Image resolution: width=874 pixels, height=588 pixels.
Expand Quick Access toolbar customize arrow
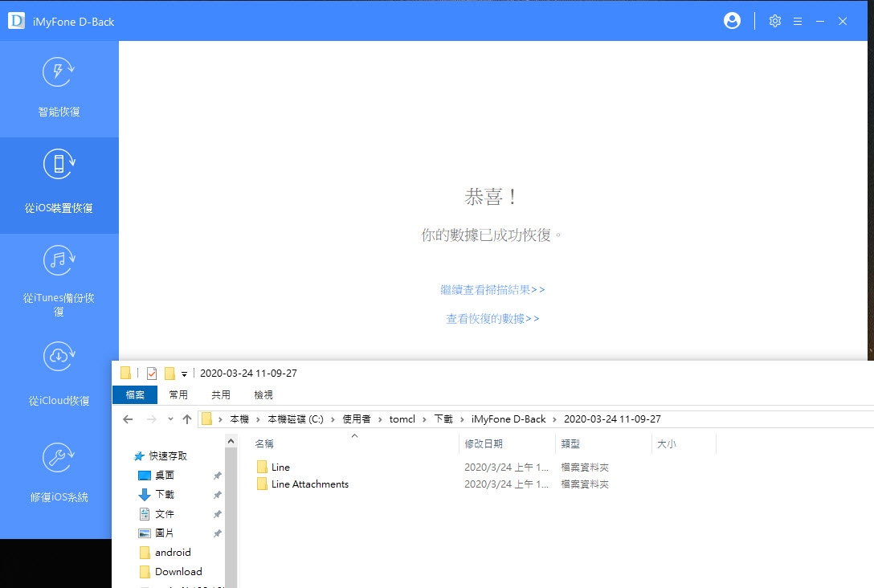(184, 374)
